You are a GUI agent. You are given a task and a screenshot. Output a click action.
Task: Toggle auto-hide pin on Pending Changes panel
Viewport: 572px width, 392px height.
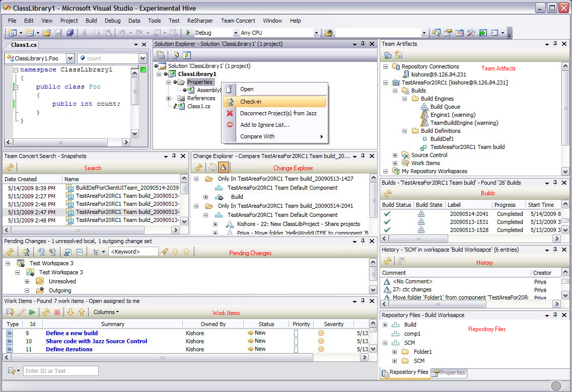[x=363, y=241]
